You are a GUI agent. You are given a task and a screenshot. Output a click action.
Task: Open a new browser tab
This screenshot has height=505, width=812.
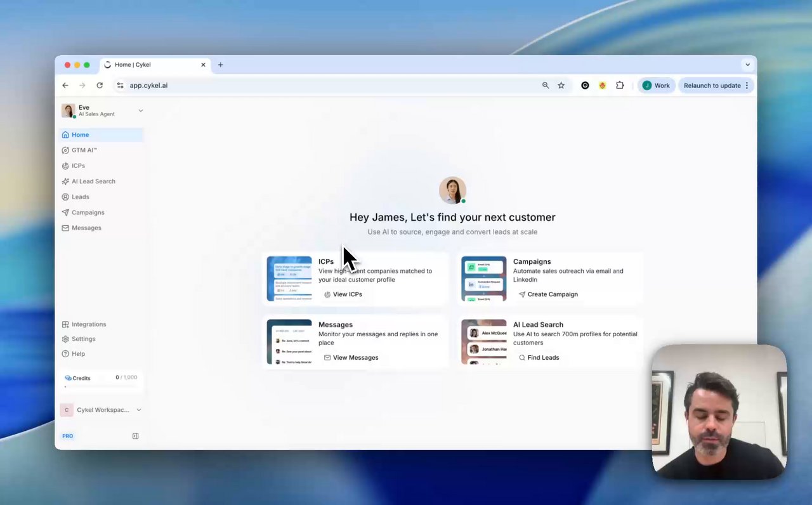220,65
